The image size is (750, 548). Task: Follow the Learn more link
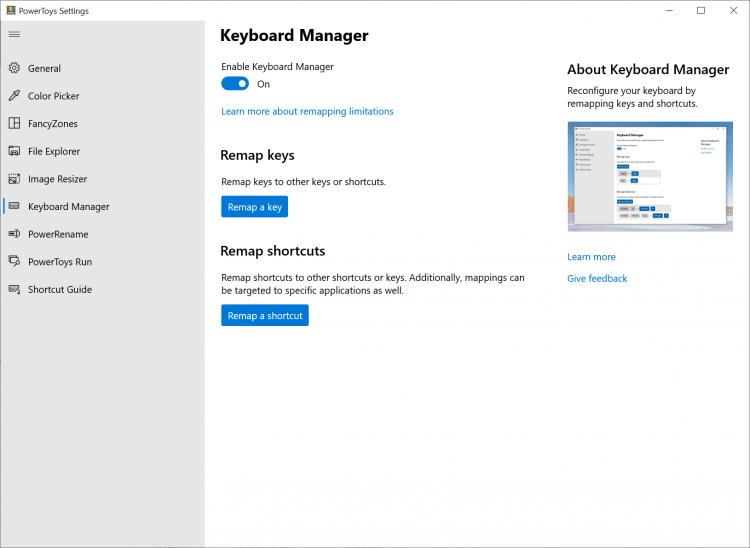(x=591, y=257)
